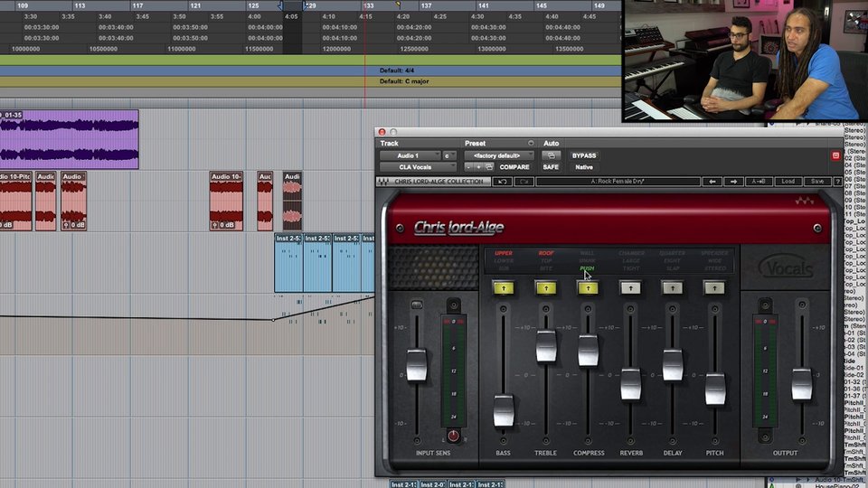This screenshot has height=488, width=868.
Task: Click the preset plus button
Action: (479, 167)
